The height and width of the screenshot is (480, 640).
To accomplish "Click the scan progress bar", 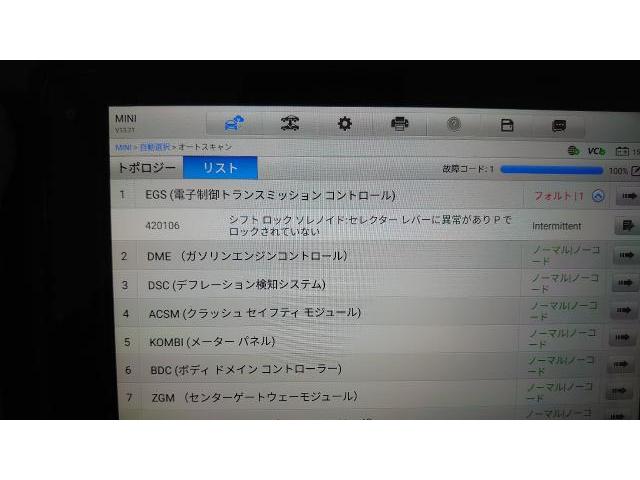I will coord(550,170).
